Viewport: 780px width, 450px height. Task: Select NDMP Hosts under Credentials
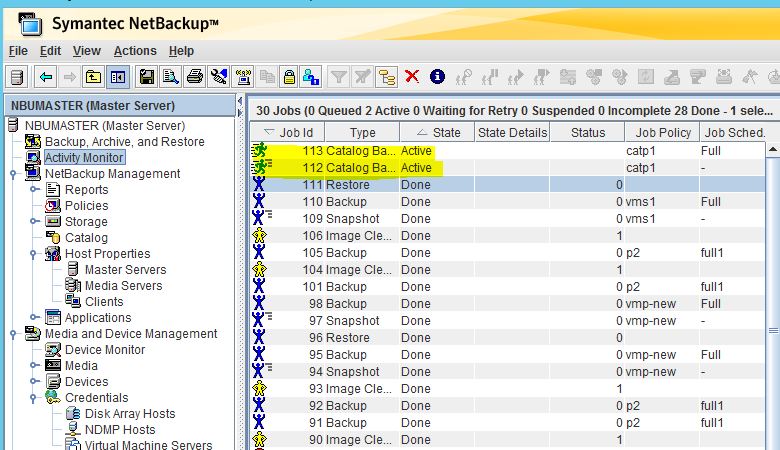point(120,430)
